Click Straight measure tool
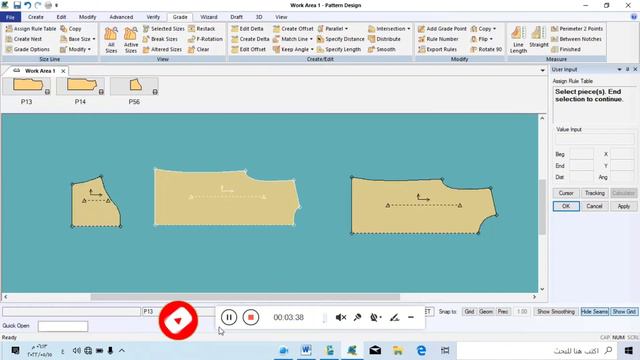 539,37
